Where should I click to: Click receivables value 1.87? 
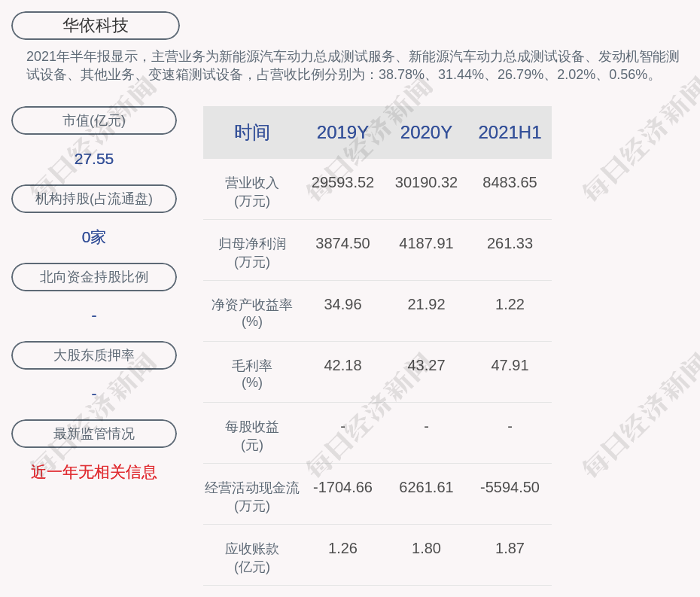(510, 548)
